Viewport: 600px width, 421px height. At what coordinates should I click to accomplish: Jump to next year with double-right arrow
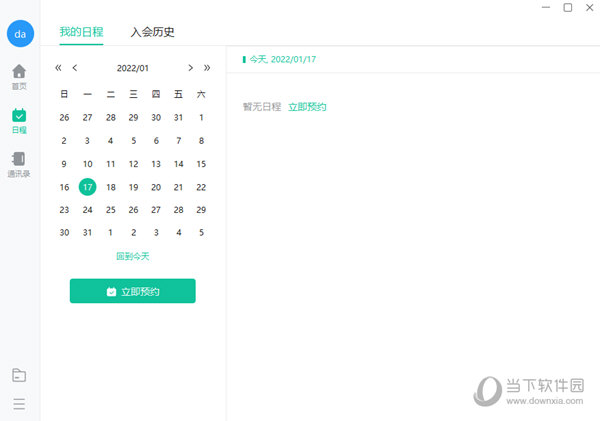[207, 68]
